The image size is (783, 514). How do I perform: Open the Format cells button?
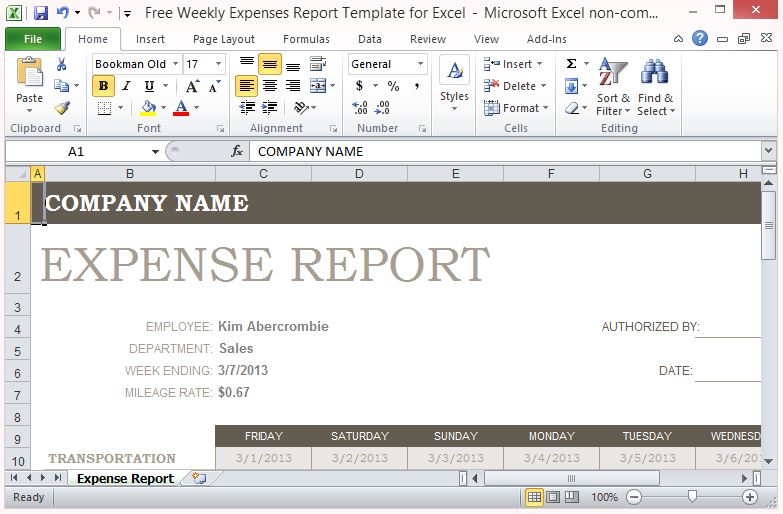(515, 108)
